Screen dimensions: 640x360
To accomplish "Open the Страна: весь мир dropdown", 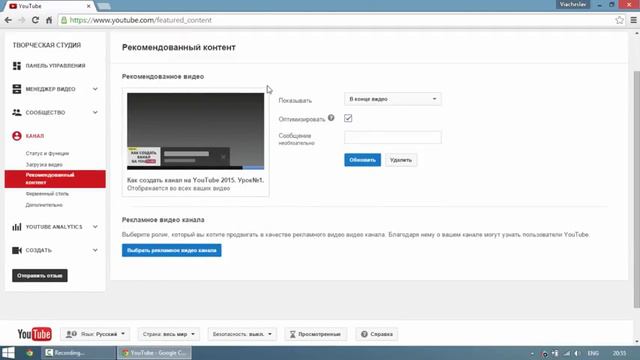I will (169, 334).
